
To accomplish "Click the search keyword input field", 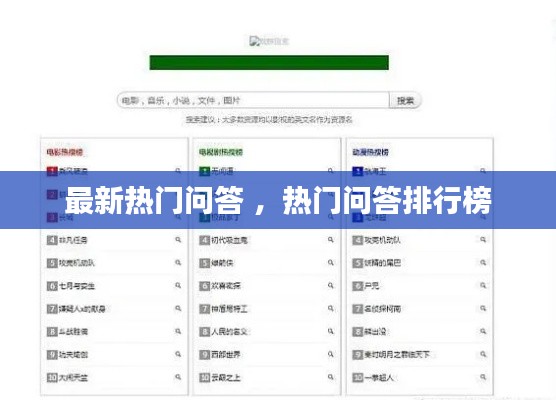I will click(253, 100).
